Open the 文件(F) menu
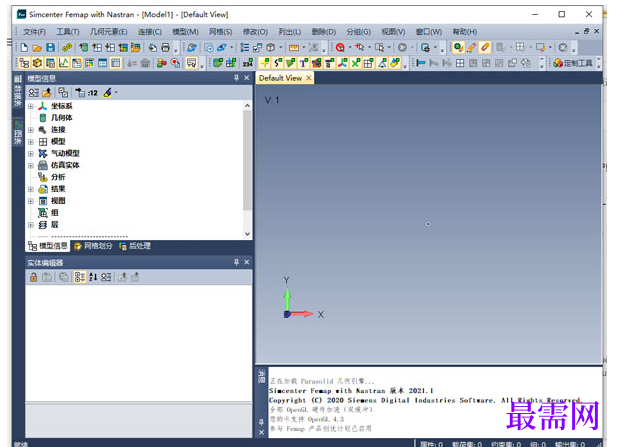The height and width of the screenshot is (447, 618). coord(34,32)
